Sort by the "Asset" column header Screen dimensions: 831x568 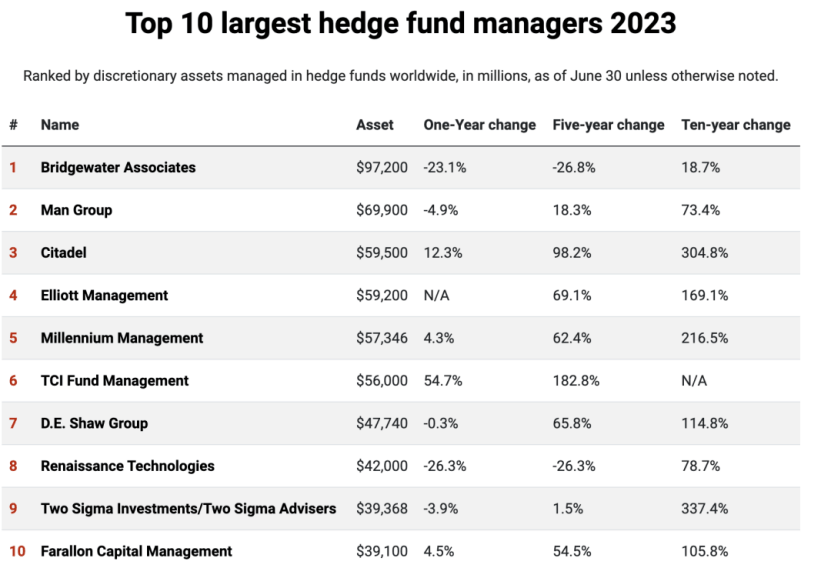375,125
